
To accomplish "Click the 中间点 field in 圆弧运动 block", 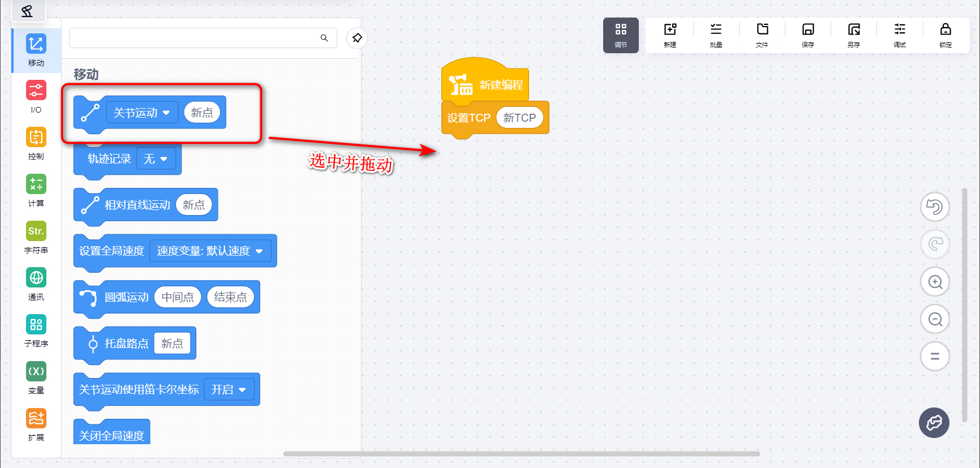I will pyautogui.click(x=178, y=297).
